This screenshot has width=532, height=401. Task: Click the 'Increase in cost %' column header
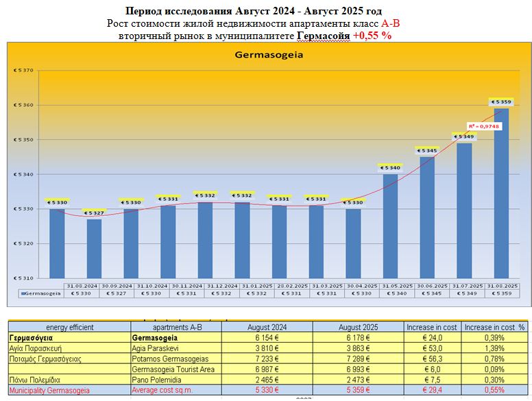[x=493, y=328]
